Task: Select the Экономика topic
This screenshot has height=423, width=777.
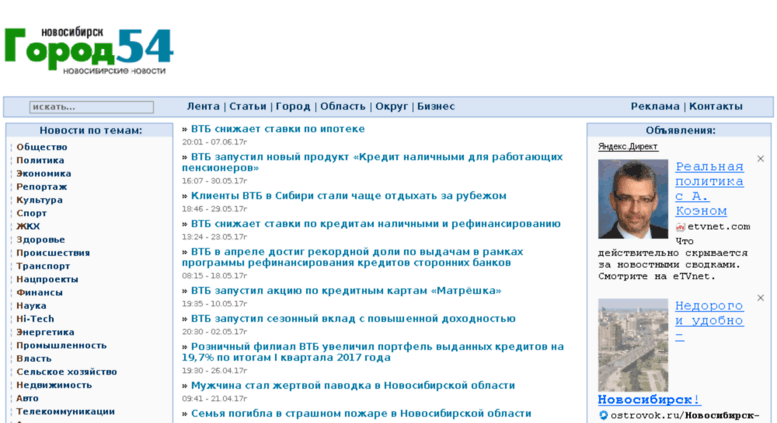Action: [x=44, y=174]
